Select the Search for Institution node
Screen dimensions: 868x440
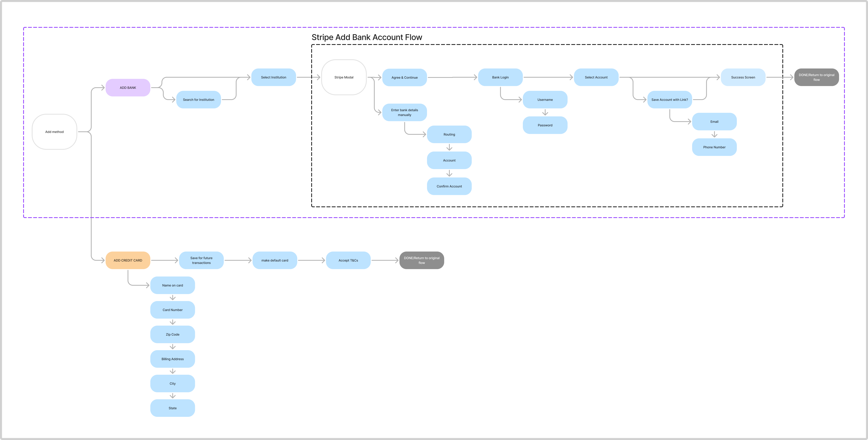pyautogui.click(x=198, y=100)
